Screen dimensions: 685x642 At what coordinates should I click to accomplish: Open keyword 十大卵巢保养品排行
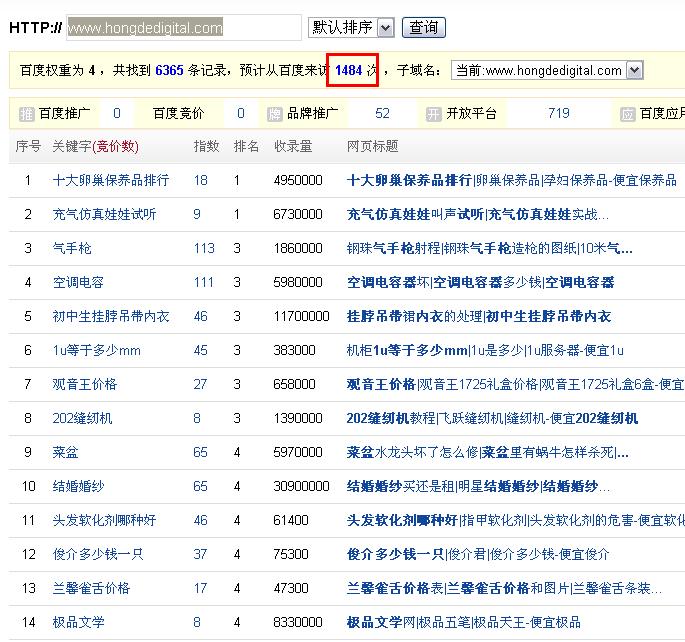pos(111,181)
